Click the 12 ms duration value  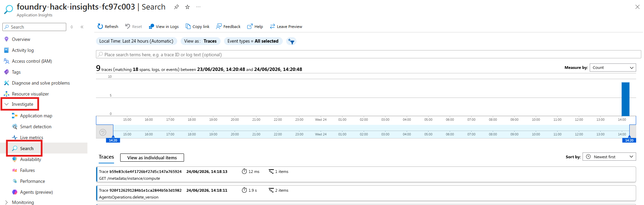tap(254, 172)
